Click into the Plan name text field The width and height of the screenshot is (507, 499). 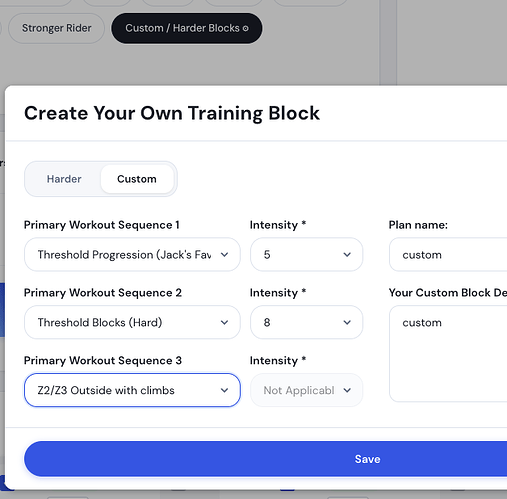[448, 255]
